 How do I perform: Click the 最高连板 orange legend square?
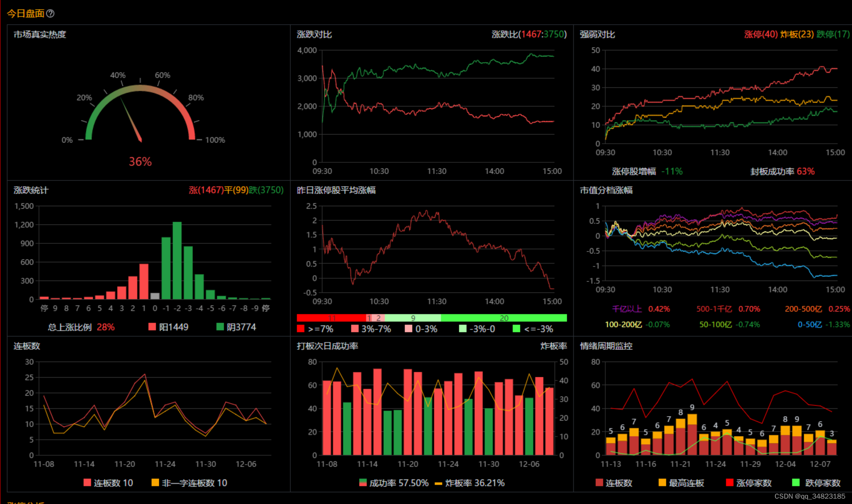click(662, 482)
